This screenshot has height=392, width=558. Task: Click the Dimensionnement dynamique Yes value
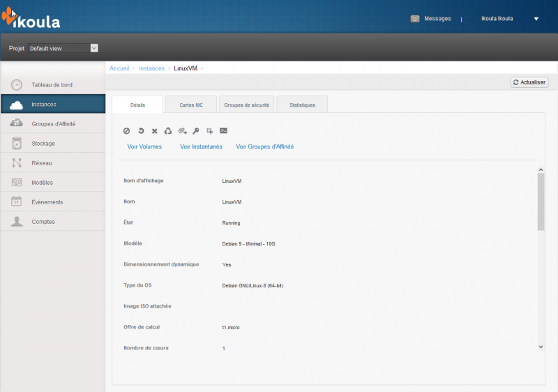[226, 264]
